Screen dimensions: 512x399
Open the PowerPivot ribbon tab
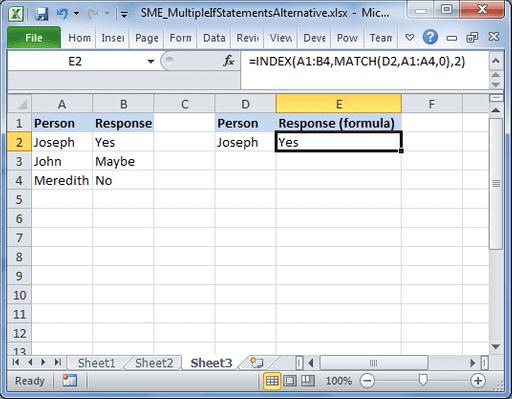pyautogui.click(x=347, y=38)
